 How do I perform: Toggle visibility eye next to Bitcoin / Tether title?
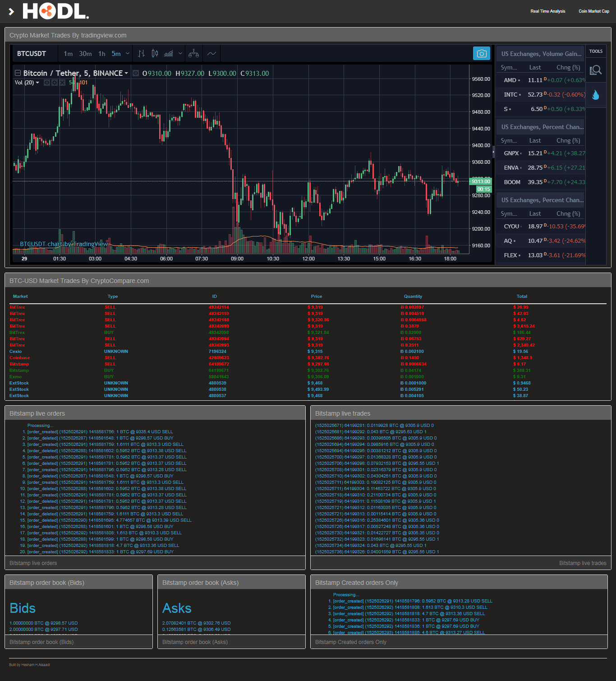[x=136, y=73]
